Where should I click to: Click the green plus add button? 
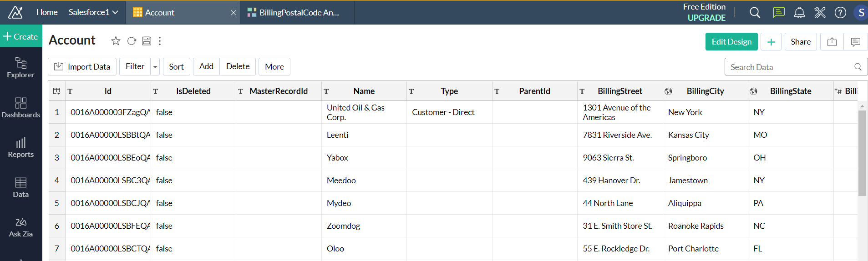pyautogui.click(x=771, y=42)
